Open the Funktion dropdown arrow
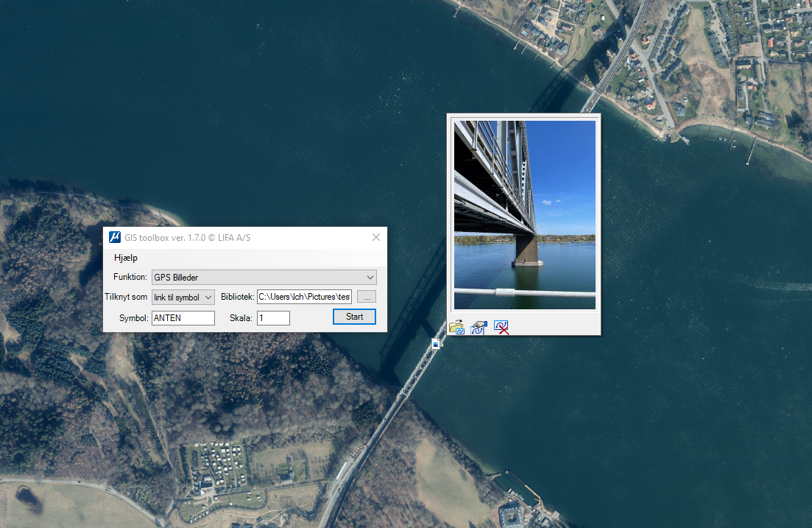Screen dimensions: 812x528 [370, 277]
